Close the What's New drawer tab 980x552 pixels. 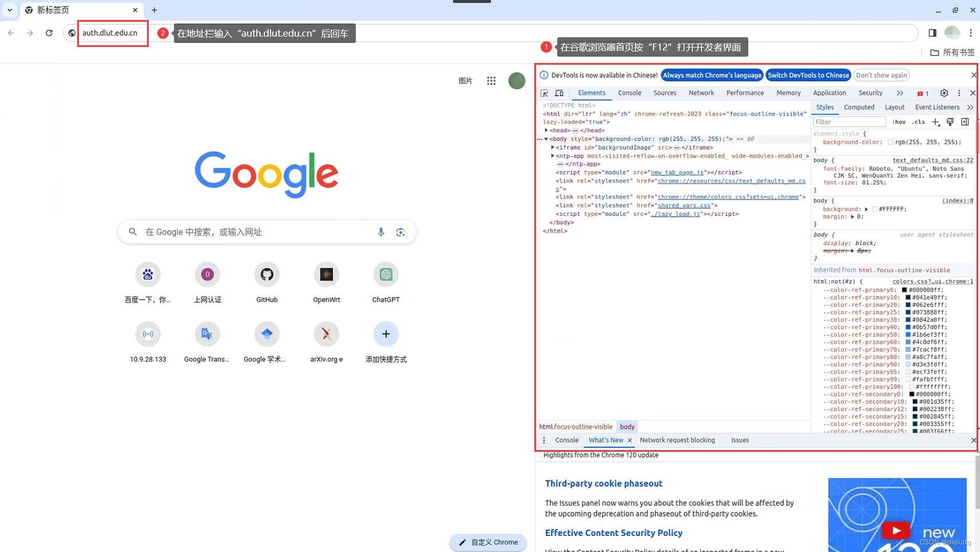point(630,440)
